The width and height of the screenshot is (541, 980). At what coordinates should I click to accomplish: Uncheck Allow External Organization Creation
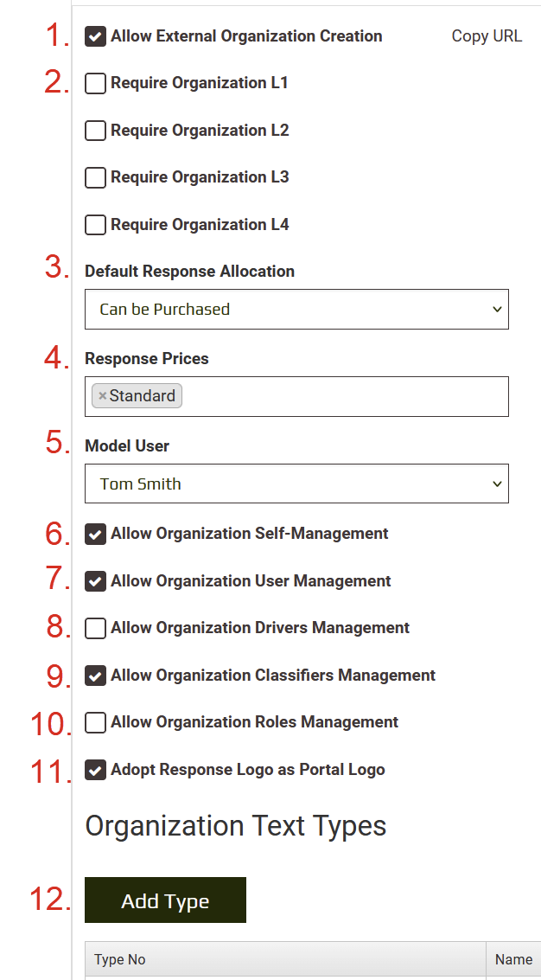[96, 36]
